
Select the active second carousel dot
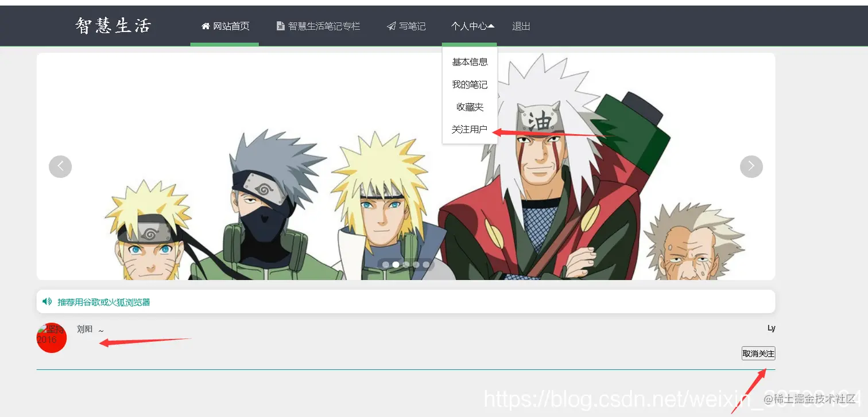point(396,264)
